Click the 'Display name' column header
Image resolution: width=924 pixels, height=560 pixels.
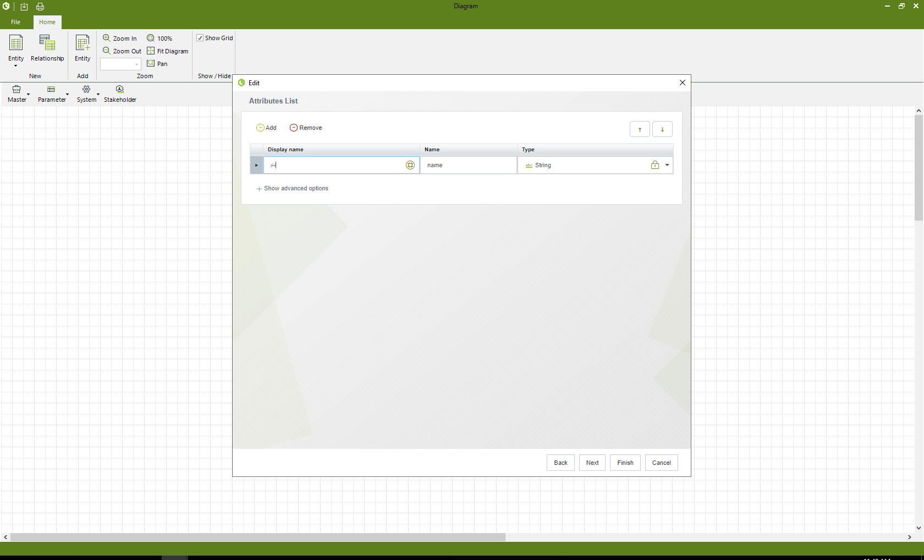(x=342, y=150)
